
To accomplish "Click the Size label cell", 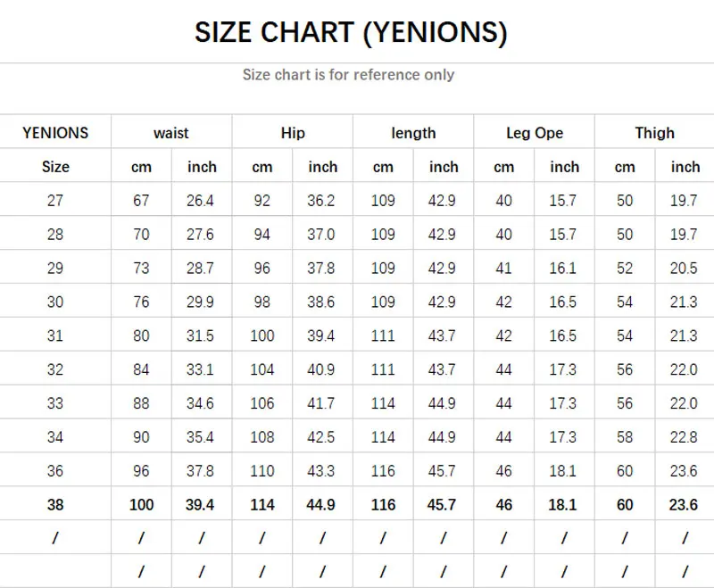I will coord(55,167).
